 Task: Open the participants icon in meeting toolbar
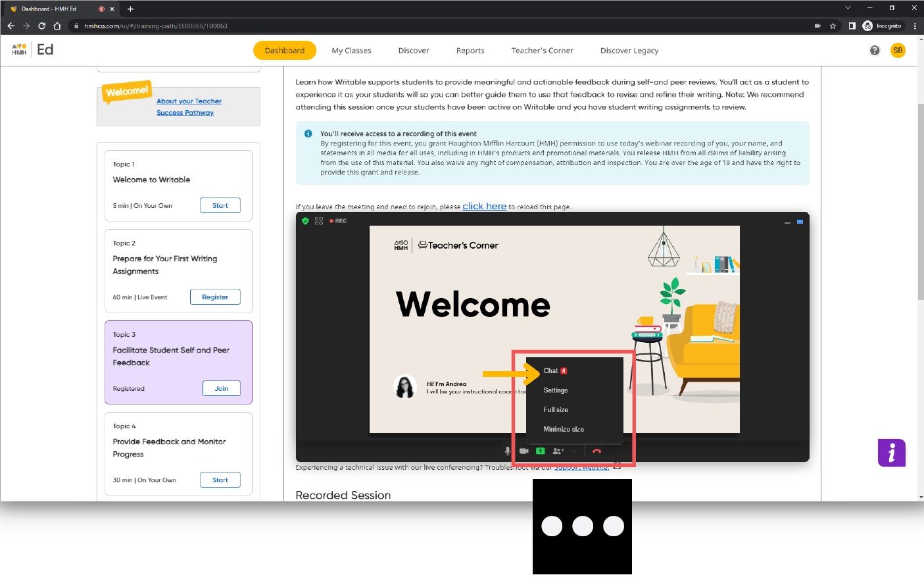(558, 451)
